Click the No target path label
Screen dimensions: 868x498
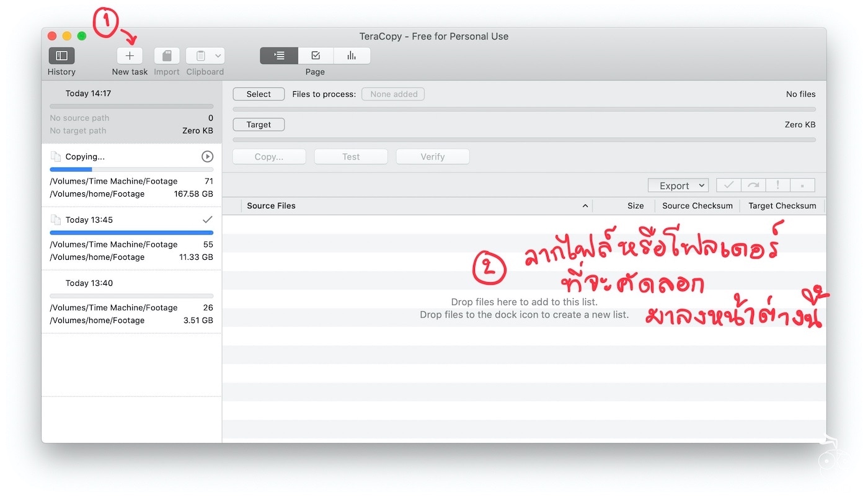tap(78, 131)
